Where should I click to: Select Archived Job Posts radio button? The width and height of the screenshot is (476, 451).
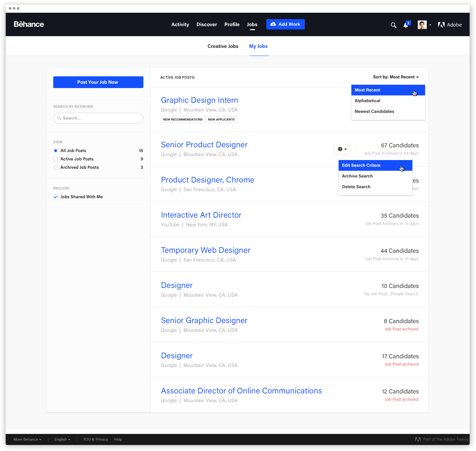coord(56,167)
